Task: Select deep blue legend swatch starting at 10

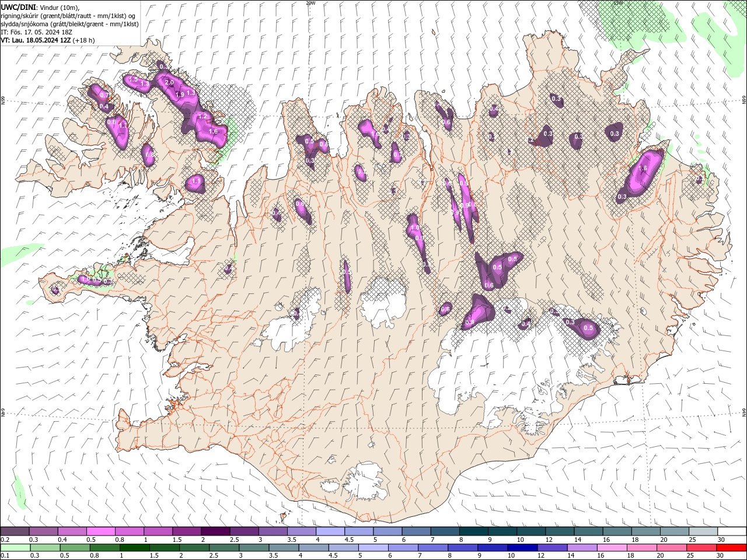Action: [x=522, y=548]
